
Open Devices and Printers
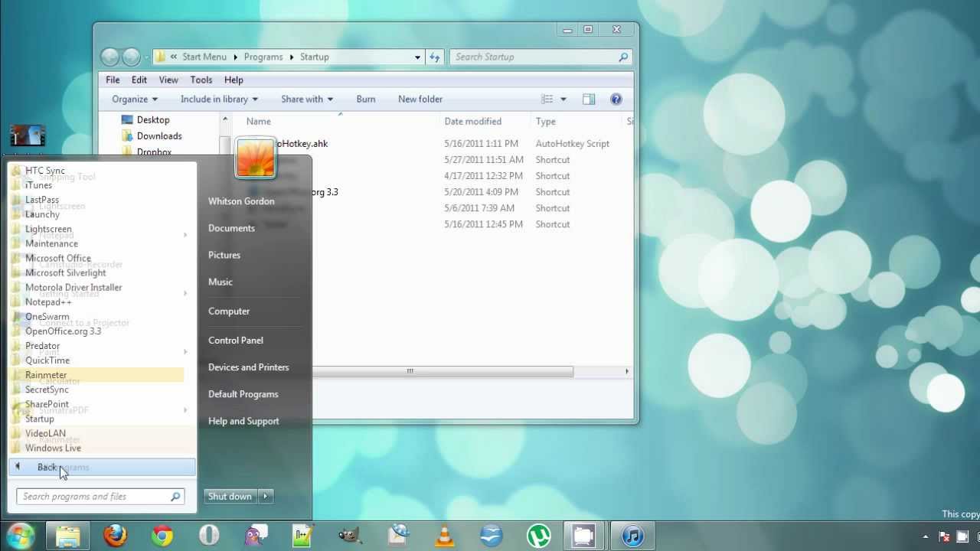click(x=249, y=367)
